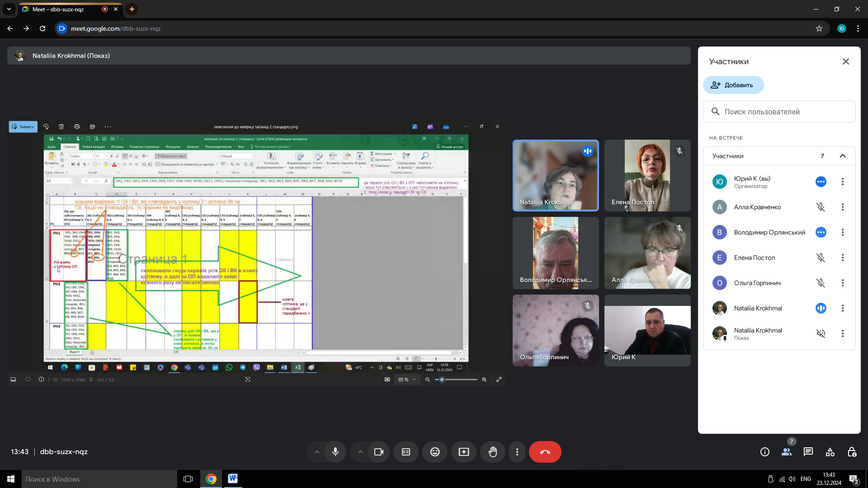Expand audio settings arrow beside microphone

[x=317, y=452]
